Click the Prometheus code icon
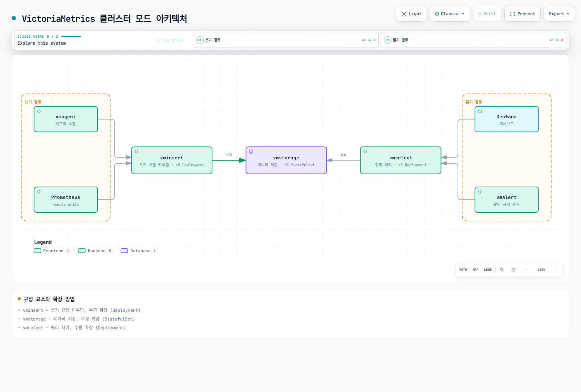Image resolution: width=581 pixels, height=392 pixels. coord(39,192)
